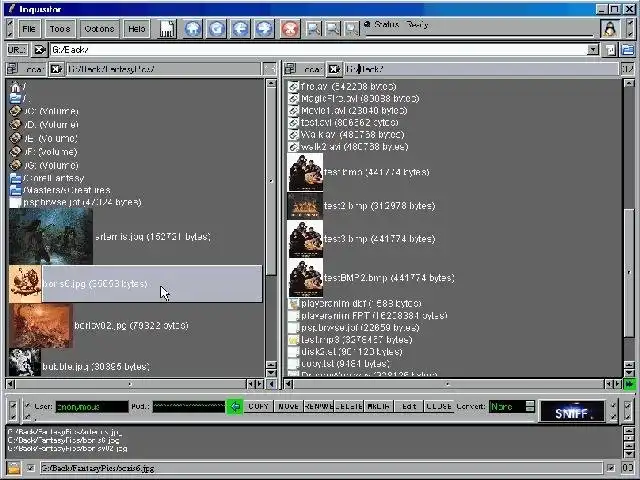Click the small page icon right of URL dropdown
The height and width of the screenshot is (480, 640).
click(x=610, y=50)
